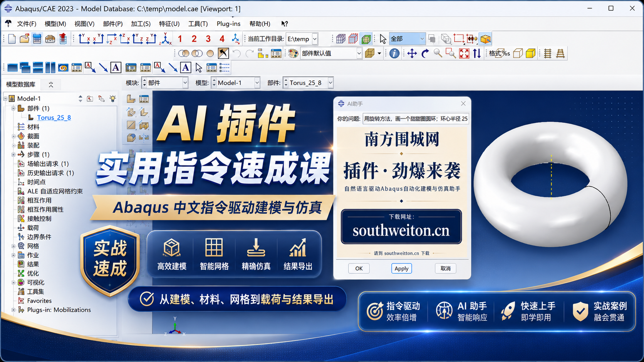Screen dimensions: 644x362
Task: Click the Create Part tool
Action: [131, 99]
